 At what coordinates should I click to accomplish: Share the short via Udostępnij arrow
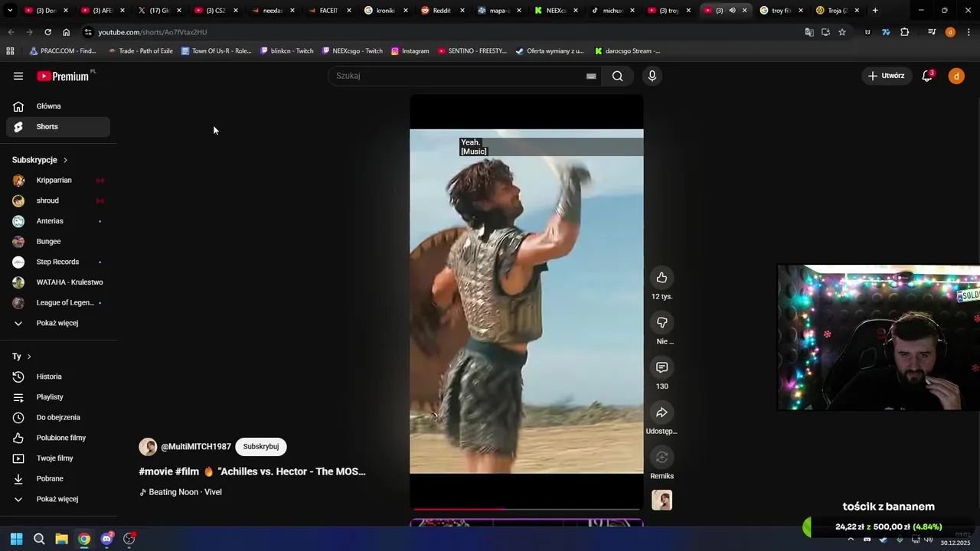pyautogui.click(x=662, y=413)
